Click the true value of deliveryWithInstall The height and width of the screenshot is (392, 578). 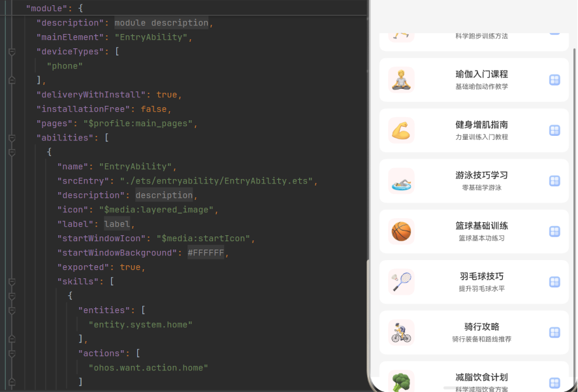point(167,95)
